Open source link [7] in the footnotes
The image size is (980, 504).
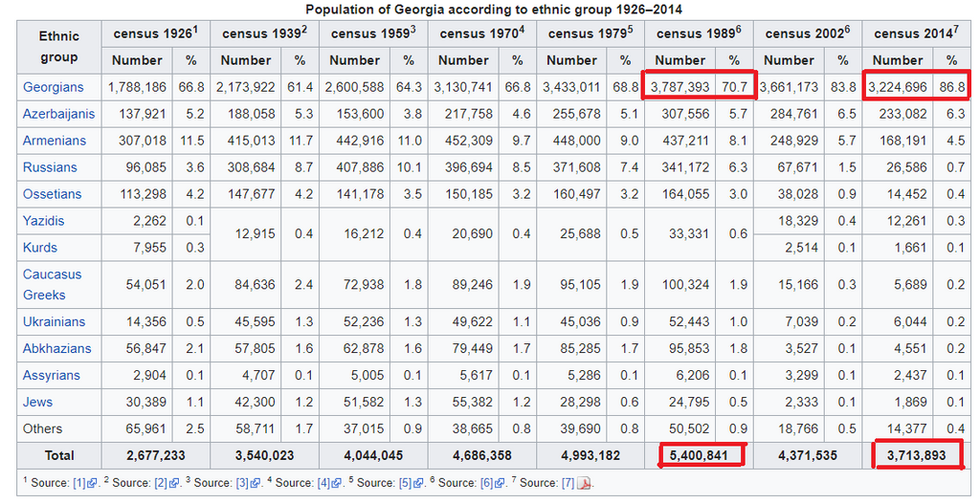click(x=568, y=483)
